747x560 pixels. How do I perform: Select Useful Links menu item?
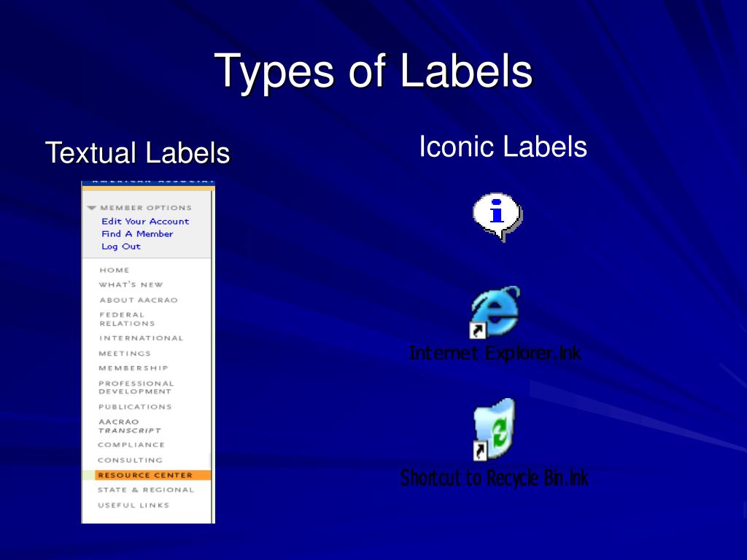133,505
